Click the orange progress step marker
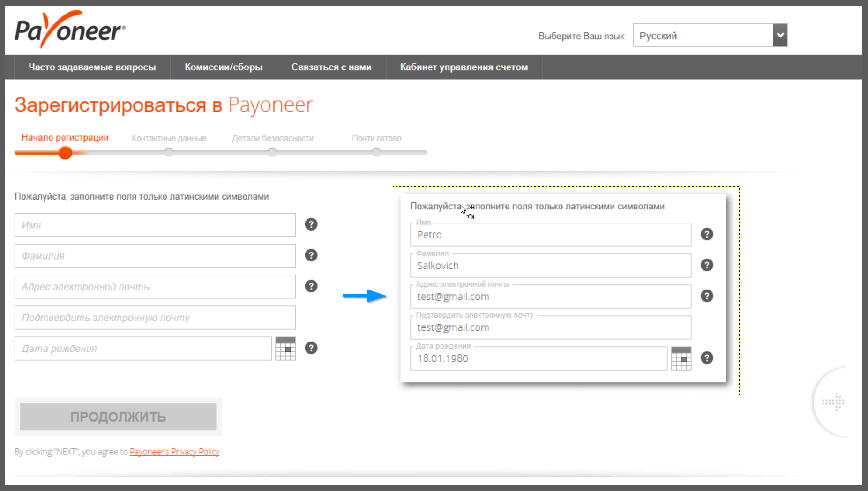Viewport: 868px width, 491px height. [x=65, y=153]
